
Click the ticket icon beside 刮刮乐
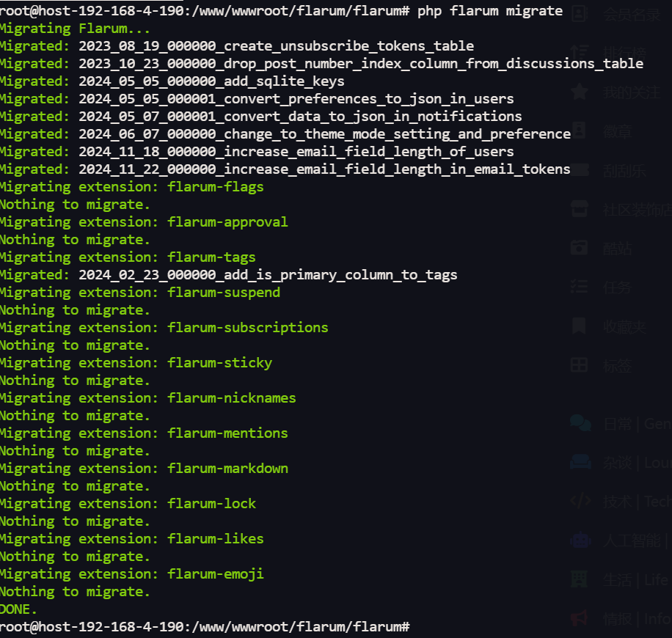point(580,170)
